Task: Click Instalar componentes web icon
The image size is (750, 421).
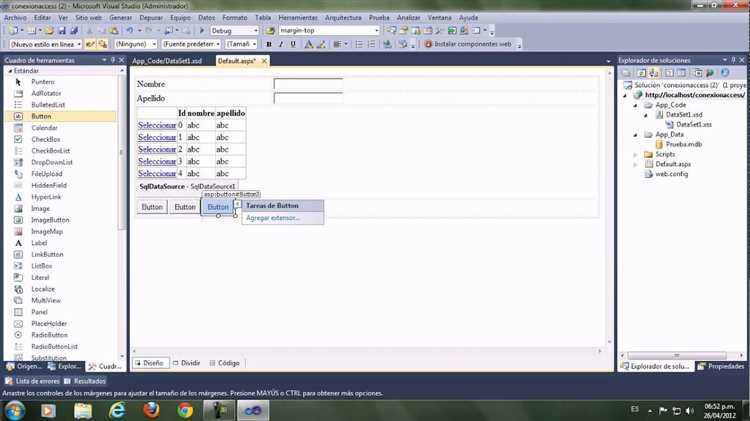Action: pyautogui.click(x=428, y=44)
